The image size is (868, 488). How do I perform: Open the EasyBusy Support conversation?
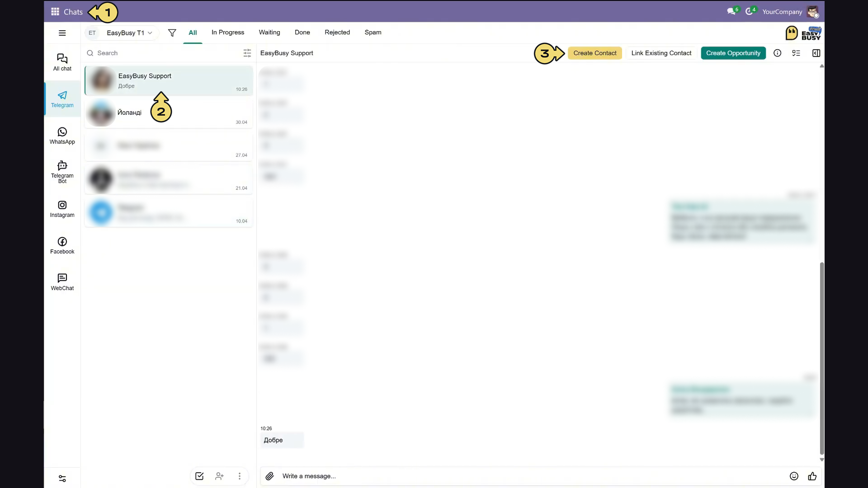click(x=169, y=80)
